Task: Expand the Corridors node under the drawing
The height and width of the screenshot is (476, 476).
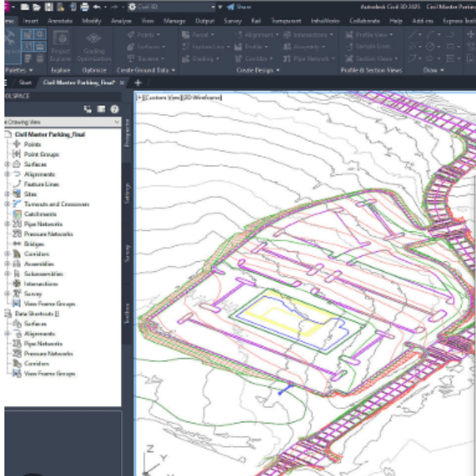Action: tap(7, 254)
